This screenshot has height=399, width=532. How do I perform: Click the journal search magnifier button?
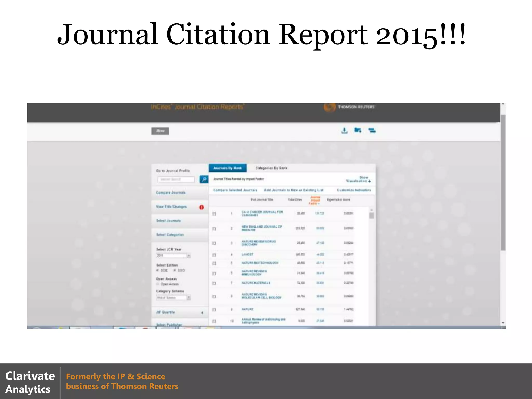[x=204, y=179]
